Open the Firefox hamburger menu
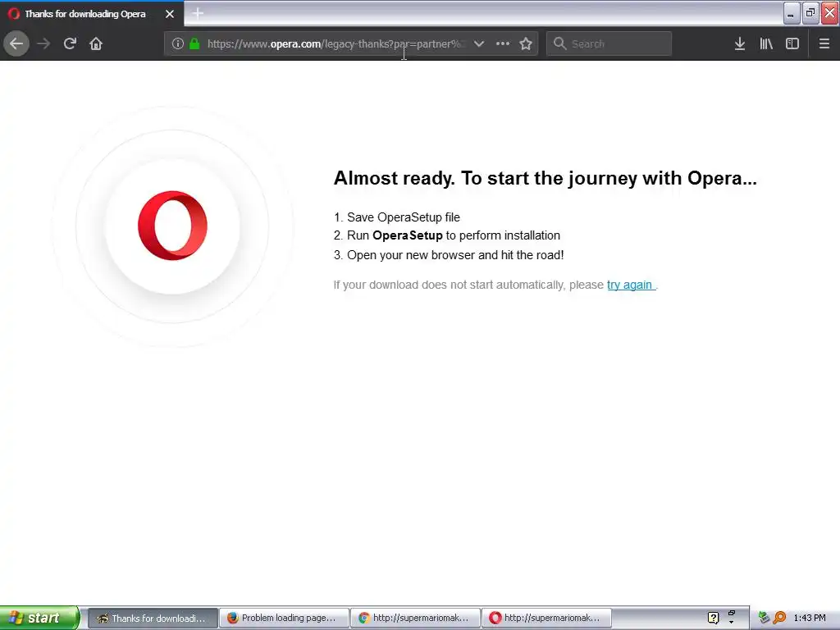The width and height of the screenshot is (840, 630). (x=824, y=44)
